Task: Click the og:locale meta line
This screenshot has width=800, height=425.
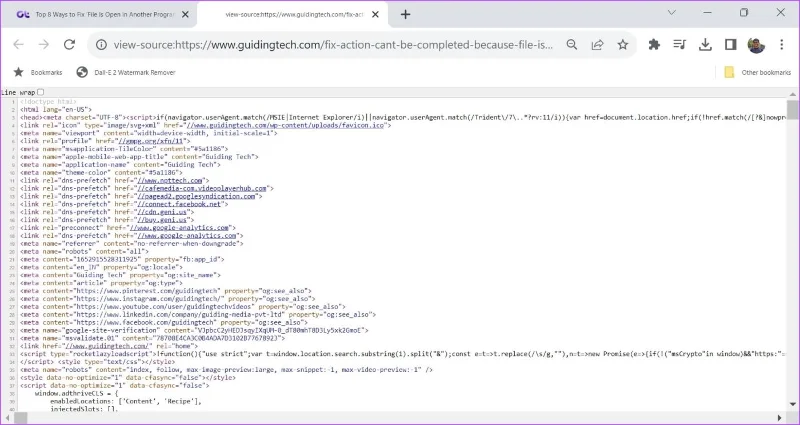Action: tap(101, 267)
